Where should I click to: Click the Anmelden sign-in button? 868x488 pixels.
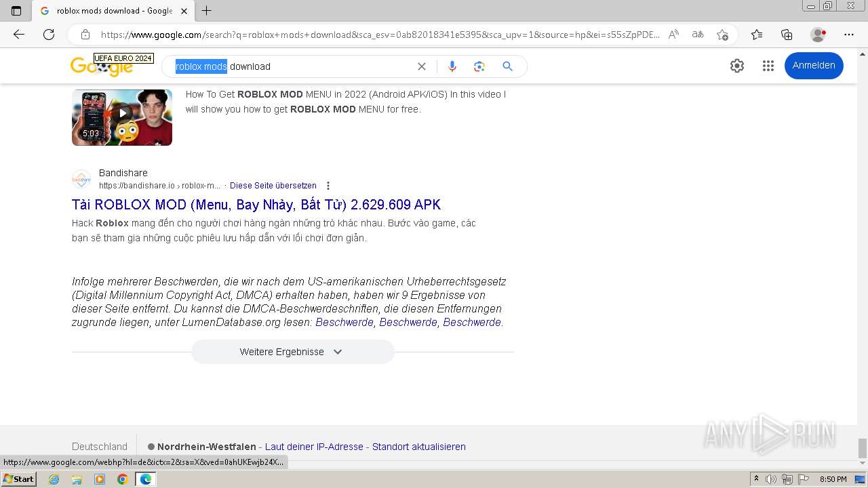(x=814, y=66)
